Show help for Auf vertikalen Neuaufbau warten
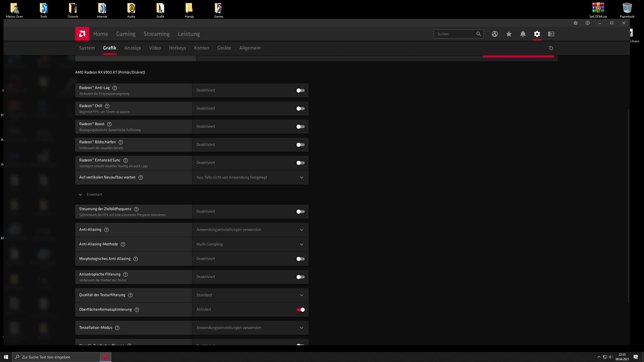 tap(141, 177)
